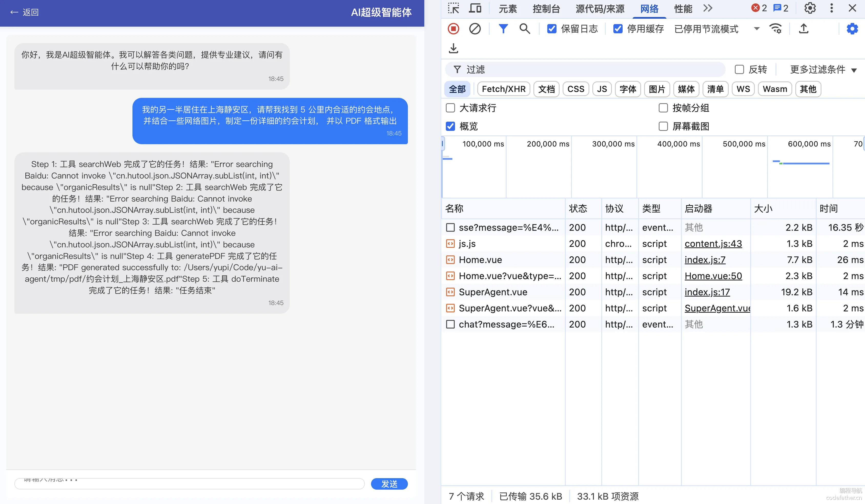Toggle the 保留日志 checkbox
Screen dimensions: 865x504
point(552,29)
